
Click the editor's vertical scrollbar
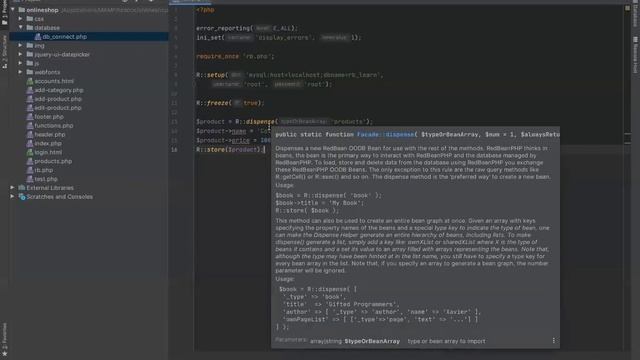coord(627,176)
